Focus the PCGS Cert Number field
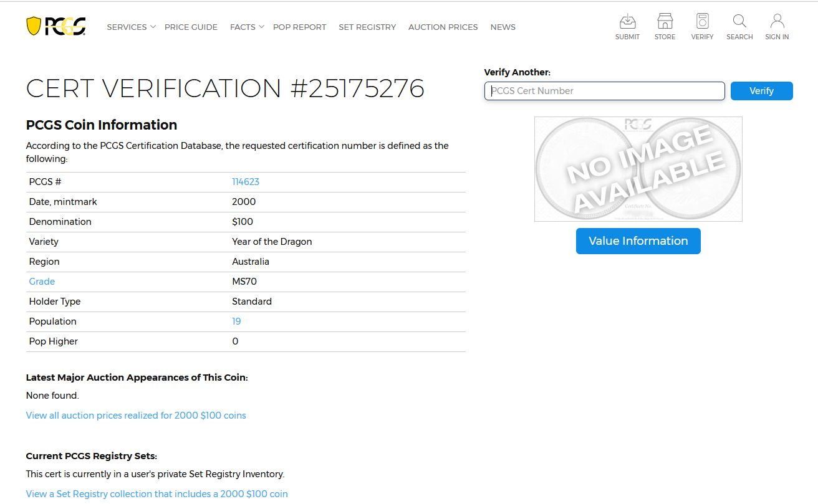818x504 pixels. coord(604,91)
